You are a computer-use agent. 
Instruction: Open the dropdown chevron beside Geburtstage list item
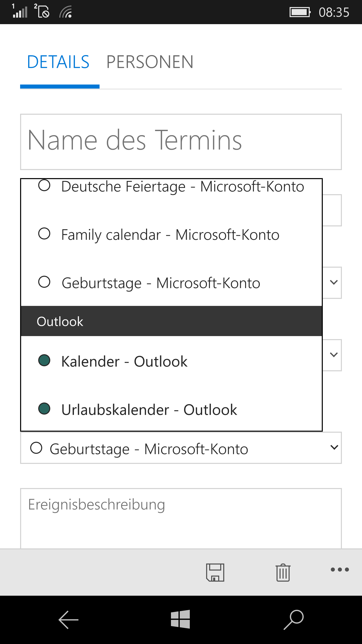click(x=334, y=282)
